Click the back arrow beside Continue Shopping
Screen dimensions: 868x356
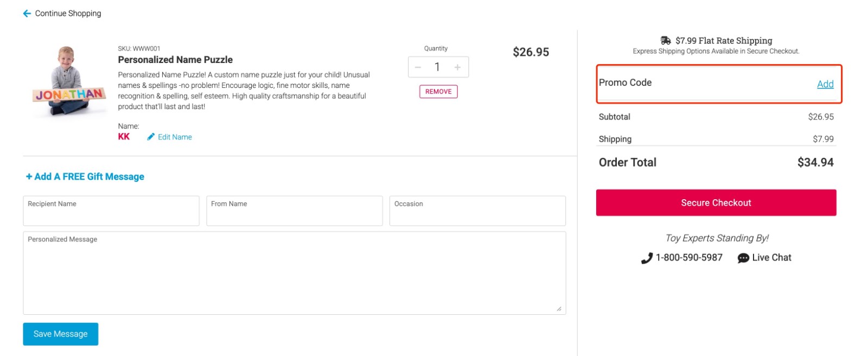coord(27,14)
